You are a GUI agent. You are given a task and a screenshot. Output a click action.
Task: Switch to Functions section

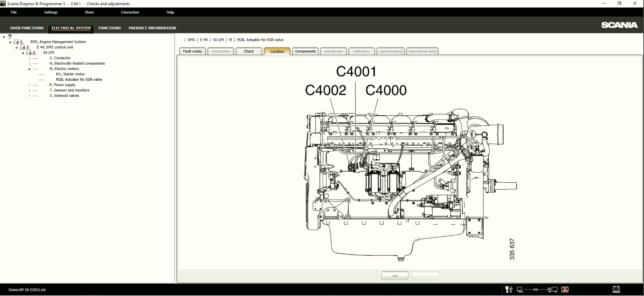[110, 28]
